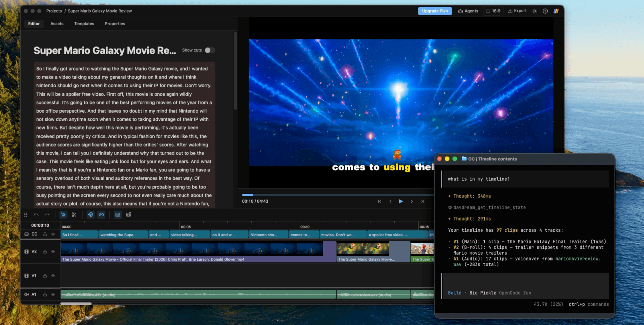This screenshot has width=644, height=325.
Task: Go to Projects breadcrumb
Action: 54,11
